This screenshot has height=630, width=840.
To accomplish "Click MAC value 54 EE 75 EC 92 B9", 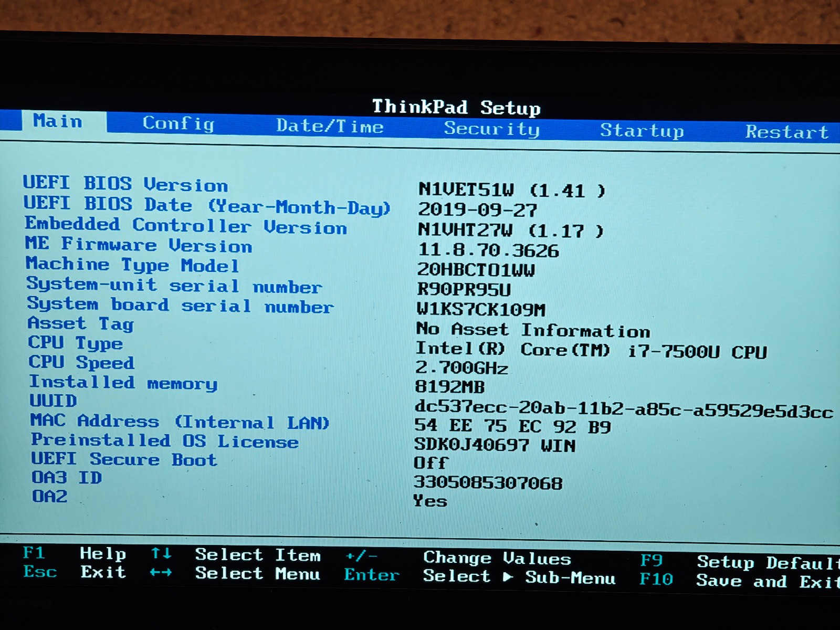I will point(512,426).
